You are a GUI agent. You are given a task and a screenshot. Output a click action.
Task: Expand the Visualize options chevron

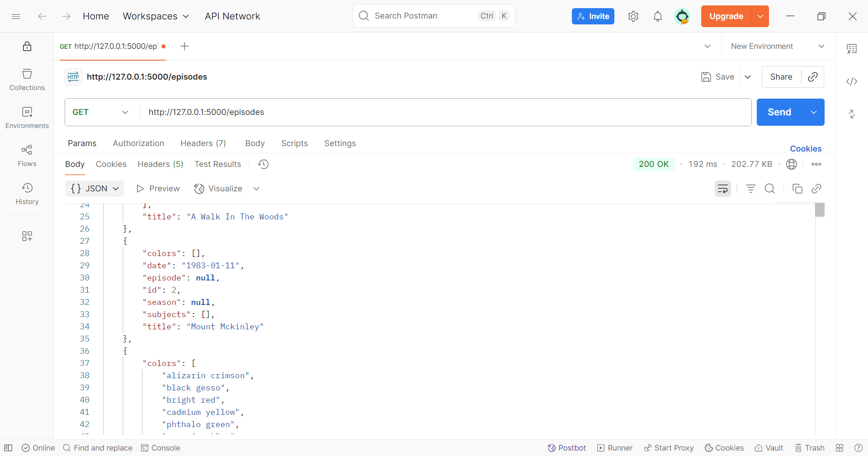(256, 189)
